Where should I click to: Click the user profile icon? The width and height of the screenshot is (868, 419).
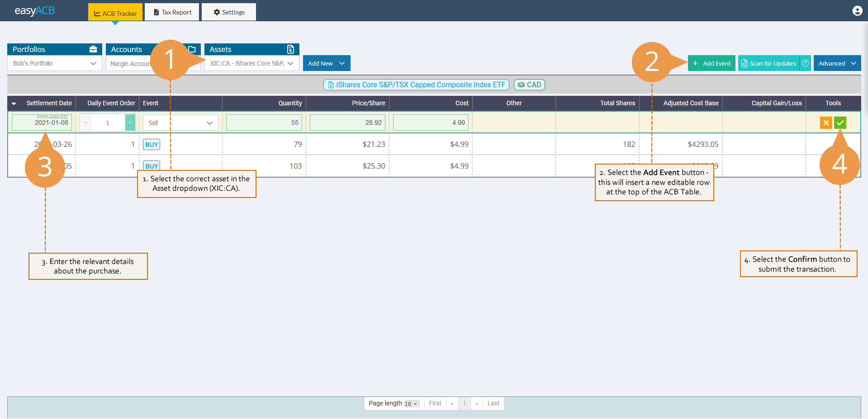pyautogui.click(x=857, y=10)
